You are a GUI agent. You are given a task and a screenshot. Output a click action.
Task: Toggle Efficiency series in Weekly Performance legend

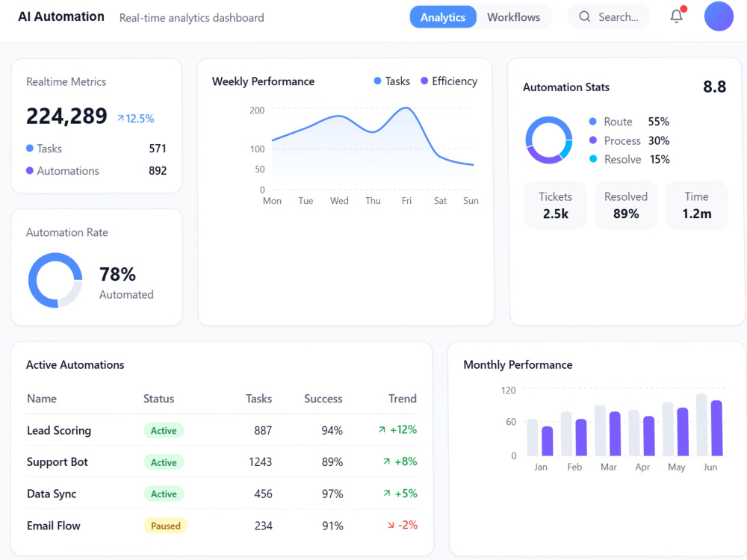(x=449, y=81)
